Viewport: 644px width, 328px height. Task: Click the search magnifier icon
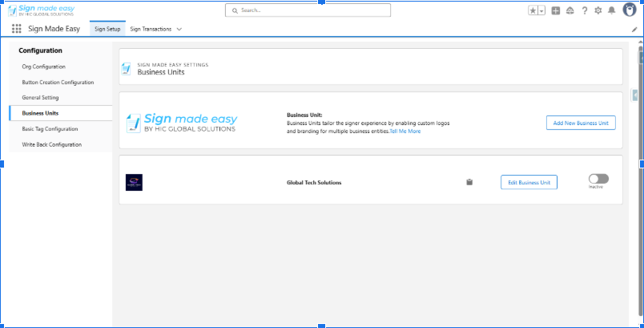pyautogui.click(x=235, y=10)
